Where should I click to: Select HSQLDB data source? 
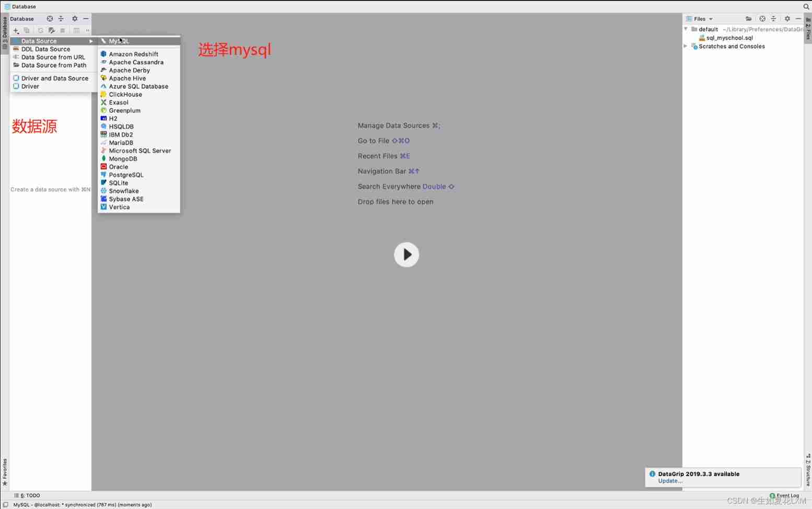tap(139, 126)
